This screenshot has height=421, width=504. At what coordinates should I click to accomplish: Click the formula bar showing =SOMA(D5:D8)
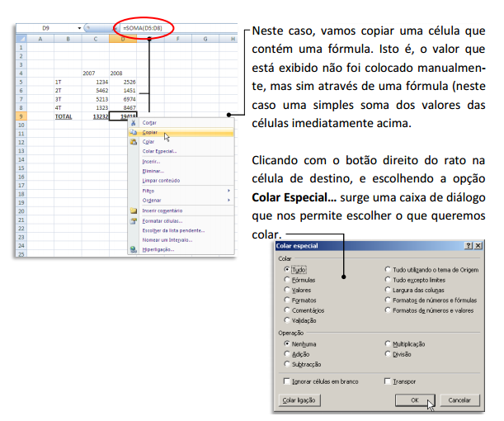tap(150, 28)
